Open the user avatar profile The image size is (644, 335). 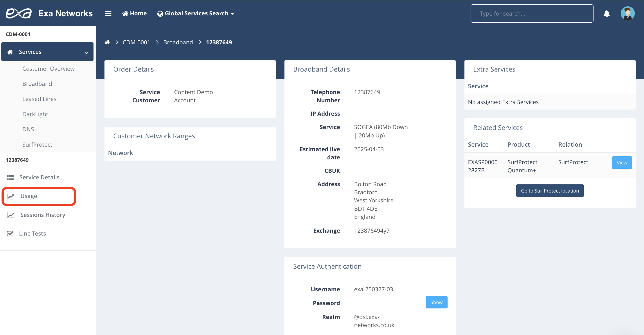(627, 13)
